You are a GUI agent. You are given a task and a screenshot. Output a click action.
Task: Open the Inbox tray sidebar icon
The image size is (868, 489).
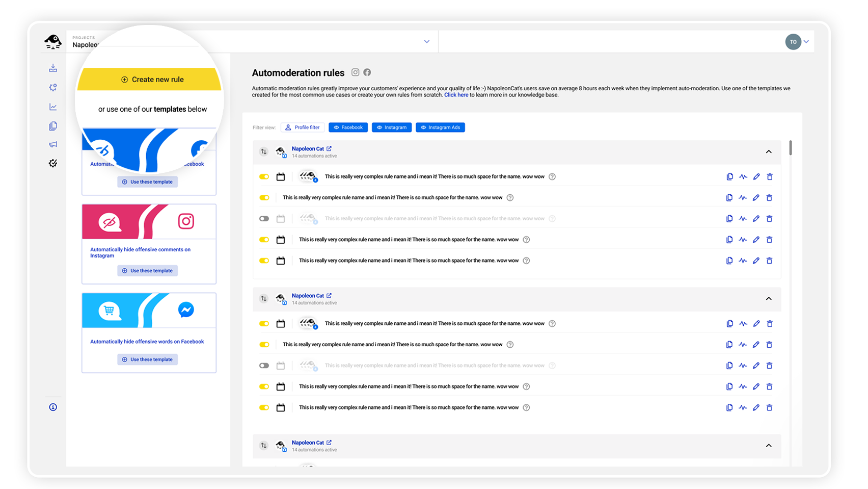point(53,68)
